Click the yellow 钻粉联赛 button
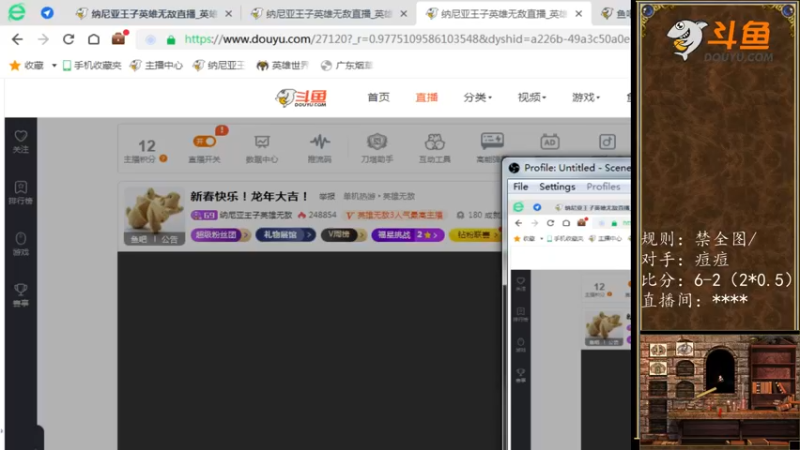The image size is (800, 450). (x=474, y=235)
